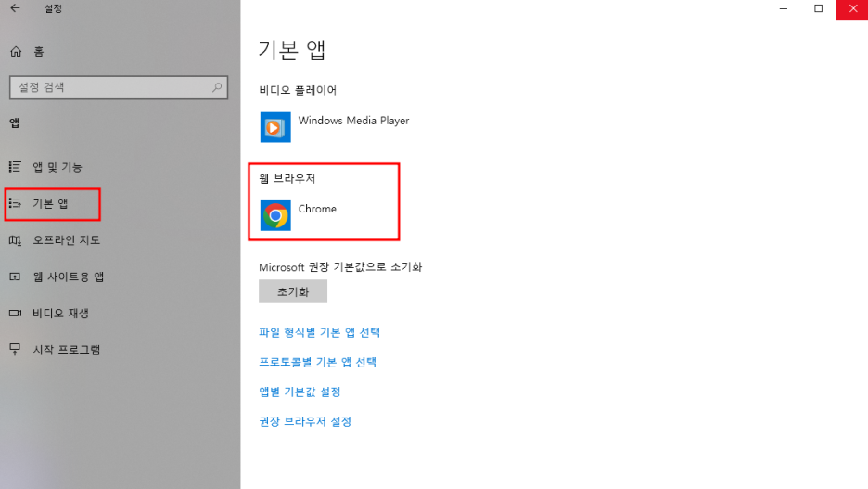Viewport: 868px width, 489px height.
Task: Click the 시작 프로그램 icon
Action: (15, 350)
